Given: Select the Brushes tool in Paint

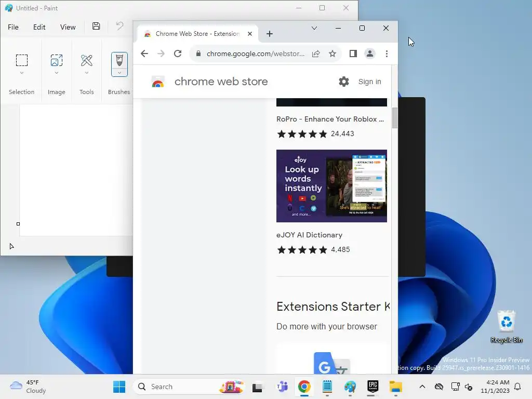Looking at the screenshot, I should (x=119, y=60).
